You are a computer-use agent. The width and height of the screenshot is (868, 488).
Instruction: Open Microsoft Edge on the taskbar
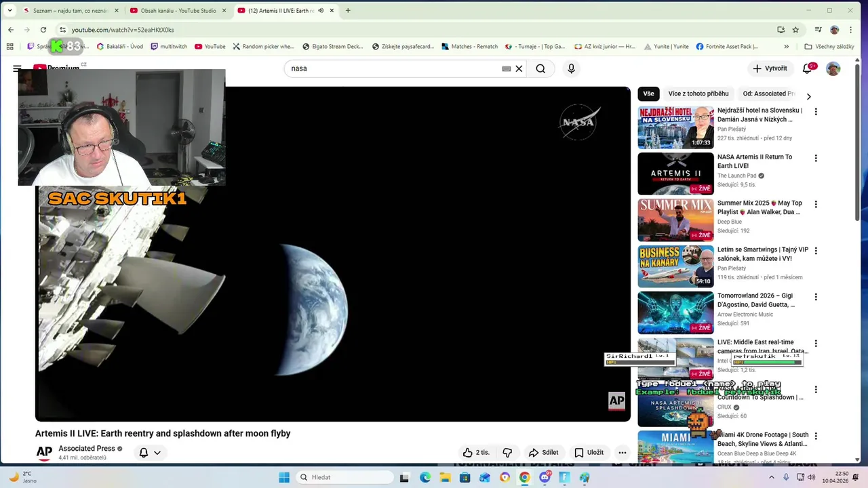(425, 477)
